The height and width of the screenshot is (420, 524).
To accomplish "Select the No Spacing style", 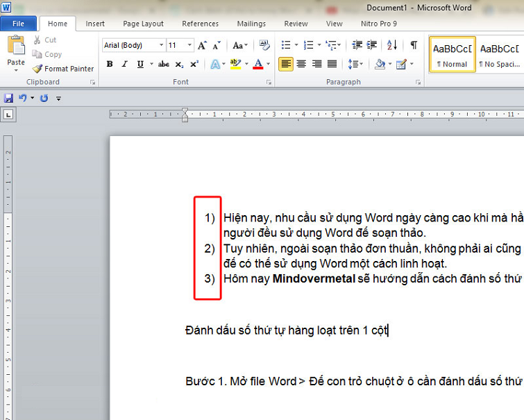I will (x=499, y=54).
